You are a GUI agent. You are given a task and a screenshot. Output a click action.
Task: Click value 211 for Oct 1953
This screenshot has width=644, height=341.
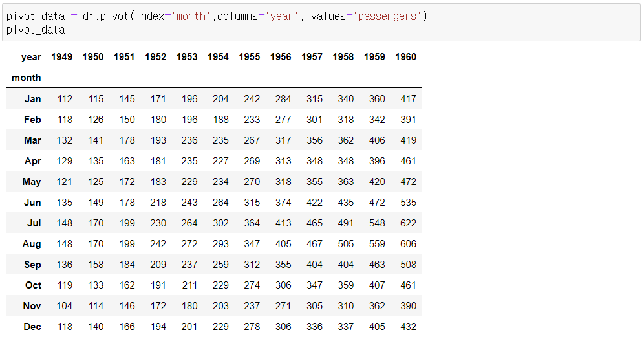tap(189, 285)
